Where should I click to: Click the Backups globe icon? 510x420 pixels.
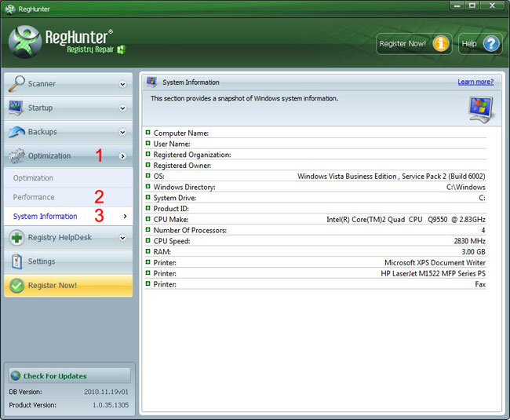tap(16, 132)
